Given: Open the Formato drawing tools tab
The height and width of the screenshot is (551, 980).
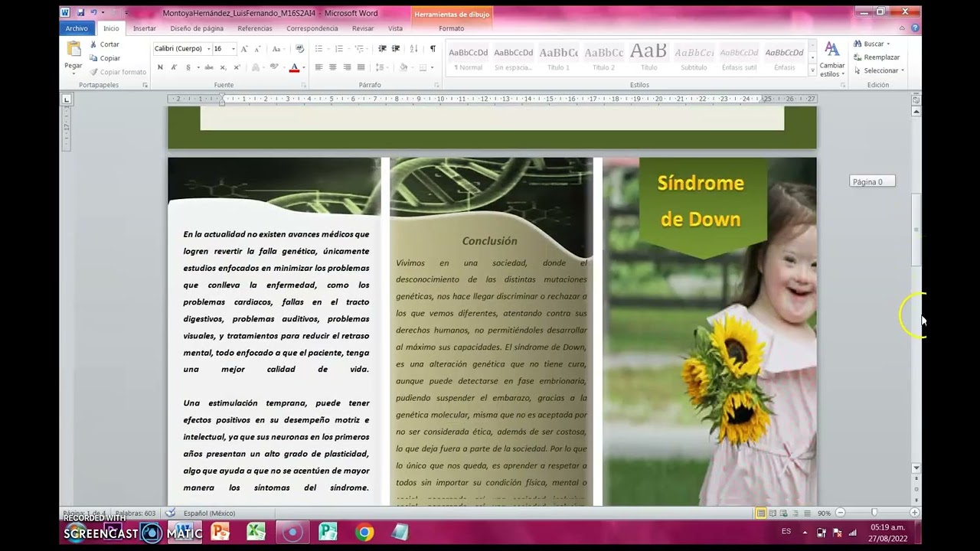Looking at the screenshot, I should pos(452,28).
